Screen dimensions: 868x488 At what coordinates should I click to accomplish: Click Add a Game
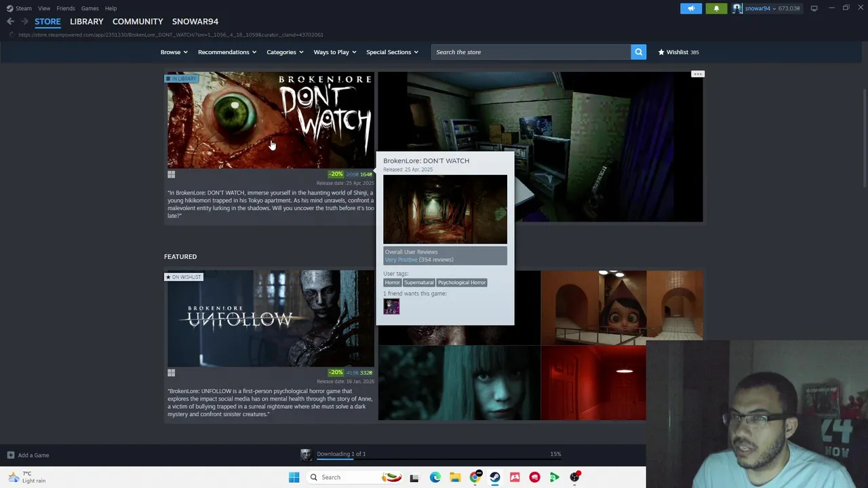[x=28, y=455]
